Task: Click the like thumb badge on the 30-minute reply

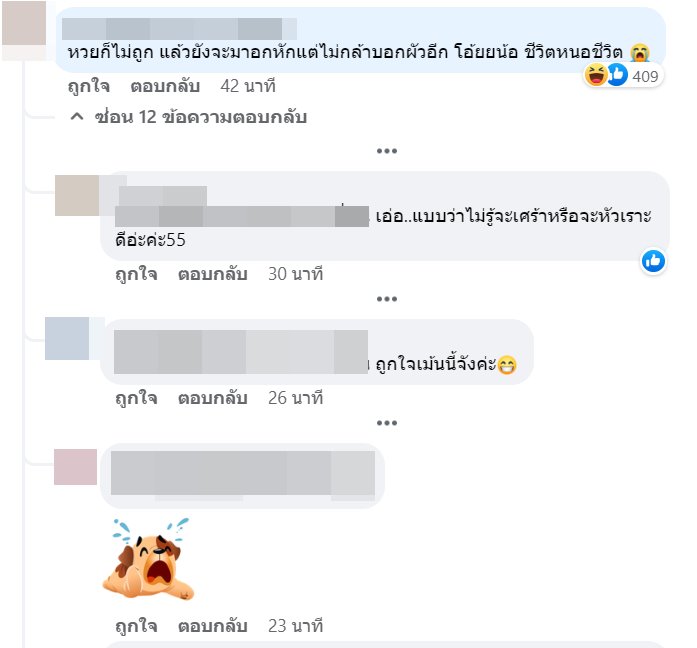Action: tap(653, 261)
